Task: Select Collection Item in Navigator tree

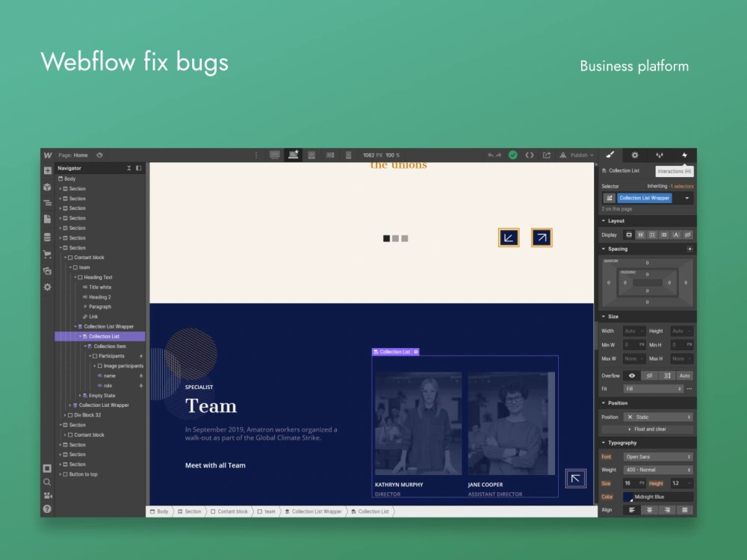Action: pyautogui.click(x=110, y=346)
